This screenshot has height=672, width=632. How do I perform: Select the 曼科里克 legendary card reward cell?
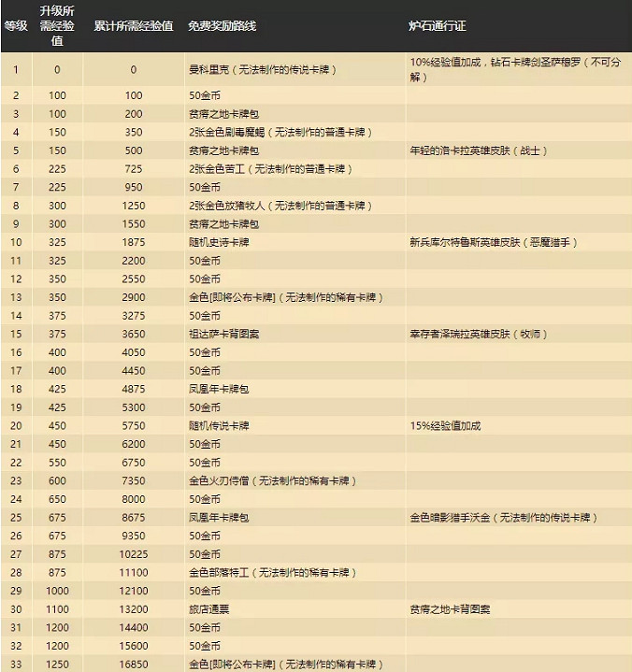tap(263, 69)
